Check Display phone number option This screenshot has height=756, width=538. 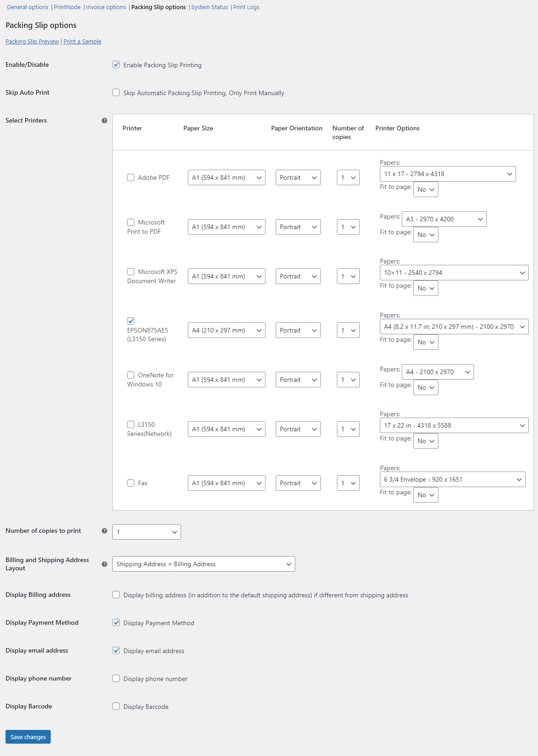point(116,679)
